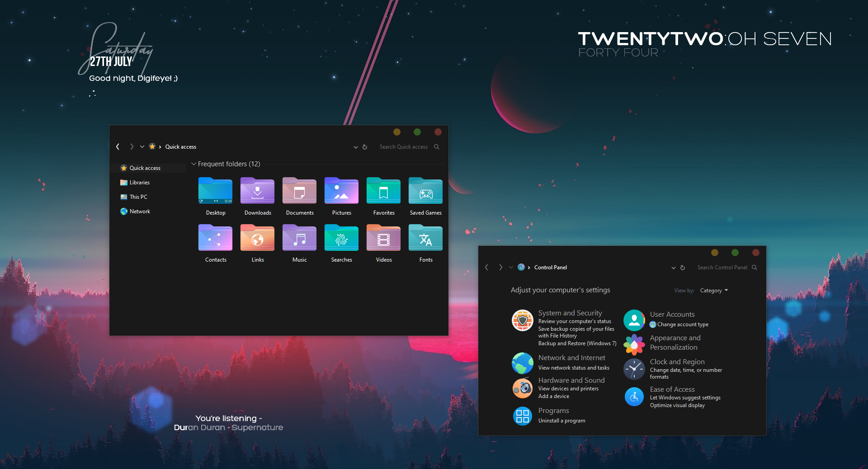Image resolution: width=868 pixels, height=469 pixels.
Task: Select This PC in the sidebar
Action: point(137,197)
